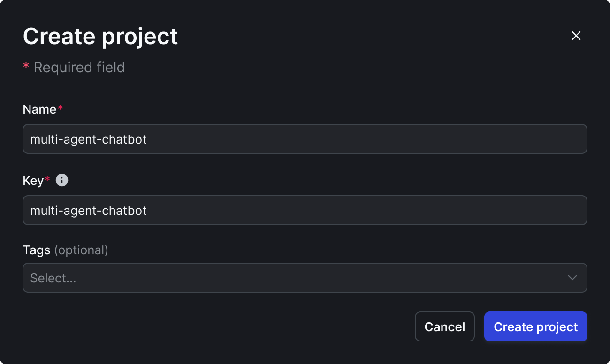Click inside the Key text field
Screen dimensions: 610x364
click(305, 210)
